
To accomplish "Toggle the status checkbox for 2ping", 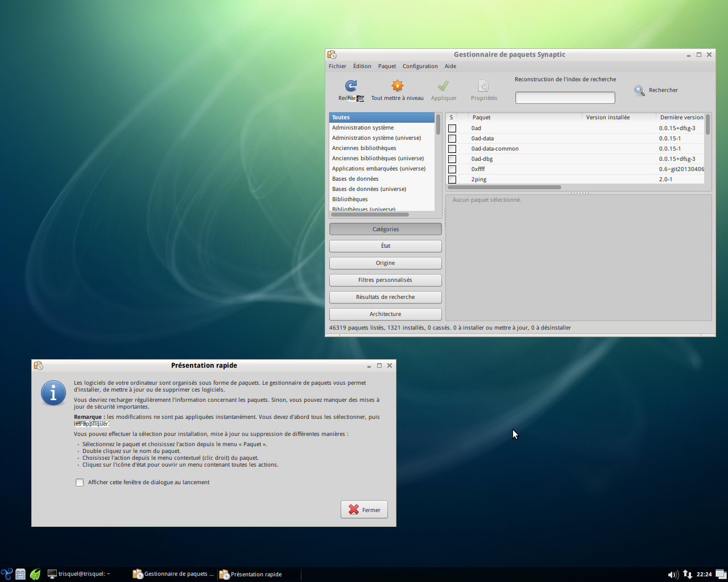I will click(x=452, y=180).
